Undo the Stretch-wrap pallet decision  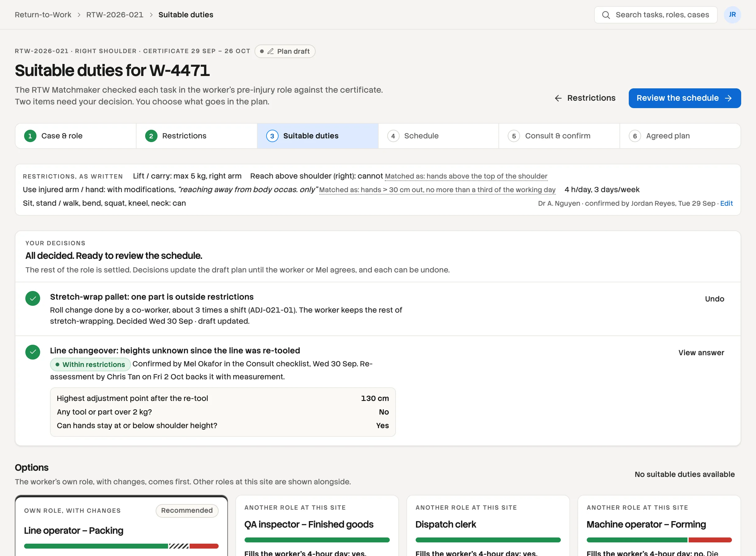(715, 299)
